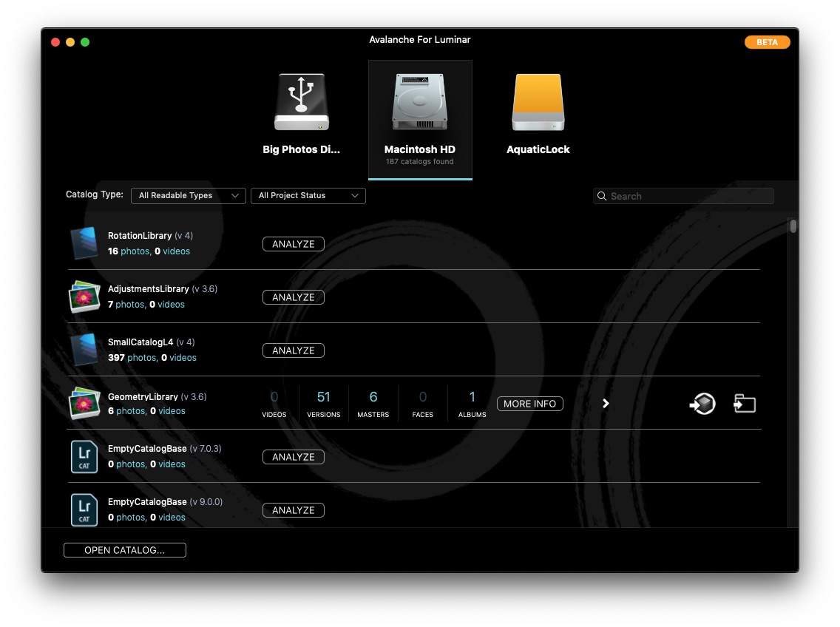Analyze the SmallCatalogL4 catalog
This screenshot has height=627, width=840.
[293, 350]
